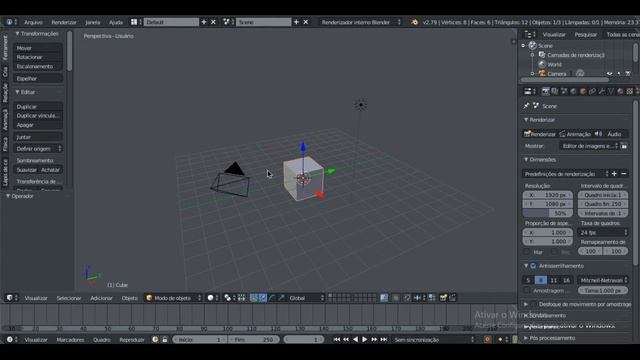Click the pivot point icon
The height and width of the screenshot is (360, 640).
pyautogui.click(x=227, y=298)
